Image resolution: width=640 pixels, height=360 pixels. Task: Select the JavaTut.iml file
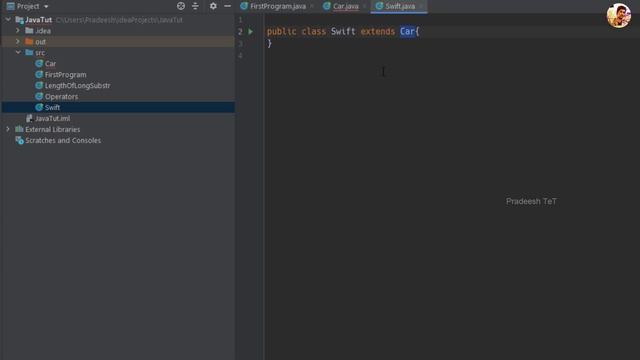52,118
